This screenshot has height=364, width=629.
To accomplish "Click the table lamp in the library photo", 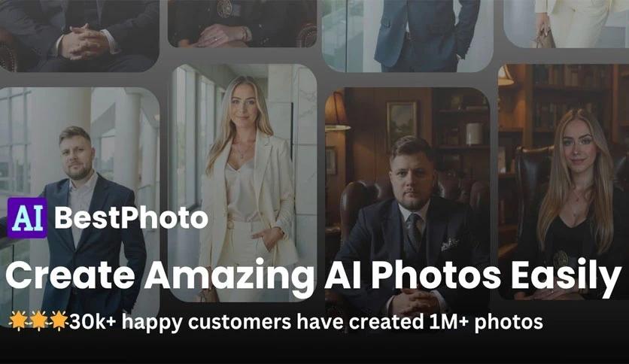I will click(336, 111).
